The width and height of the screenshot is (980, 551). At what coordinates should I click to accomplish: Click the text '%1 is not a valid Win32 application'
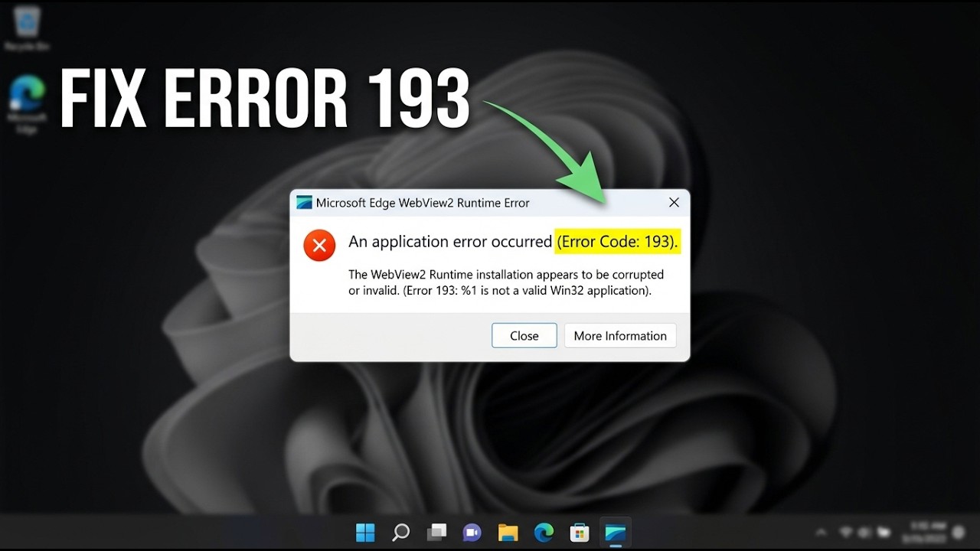pyautogui.click(x=554, y=290)
